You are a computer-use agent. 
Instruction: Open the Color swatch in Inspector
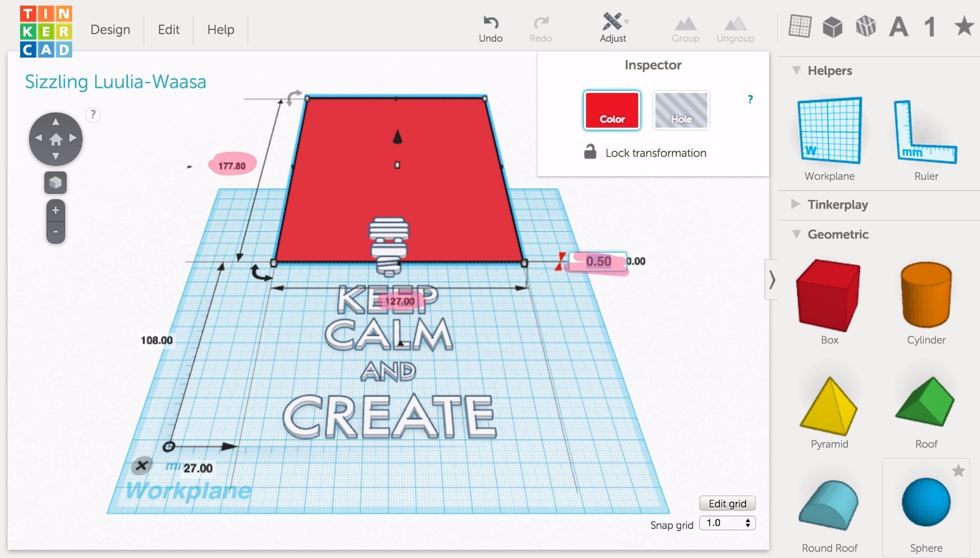611,110
